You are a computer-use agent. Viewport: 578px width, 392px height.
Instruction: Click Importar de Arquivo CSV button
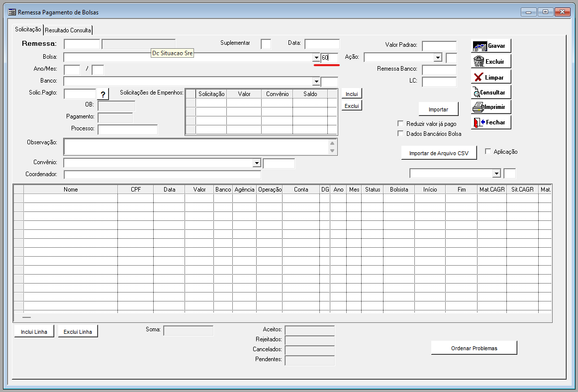[x=439, y=153]
